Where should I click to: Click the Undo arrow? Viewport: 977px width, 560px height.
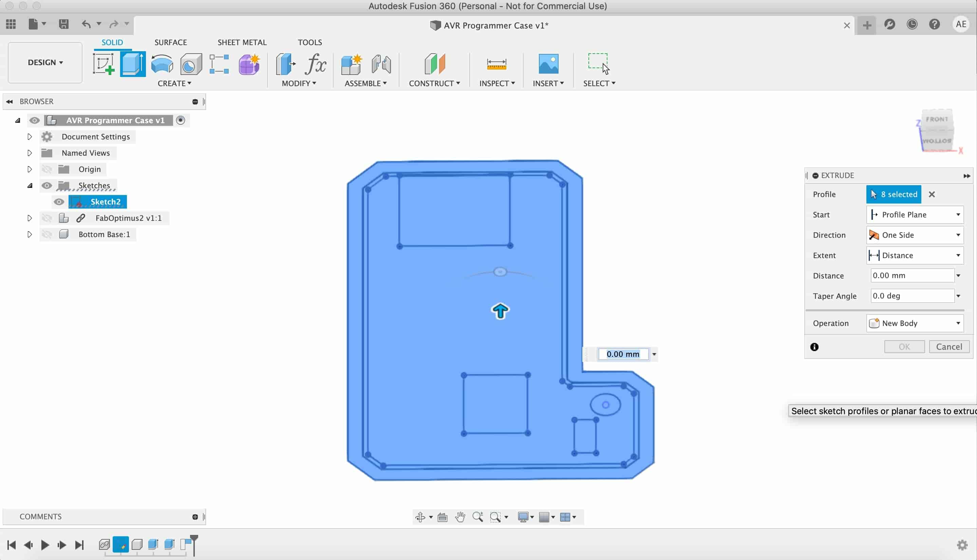point(86,24)
